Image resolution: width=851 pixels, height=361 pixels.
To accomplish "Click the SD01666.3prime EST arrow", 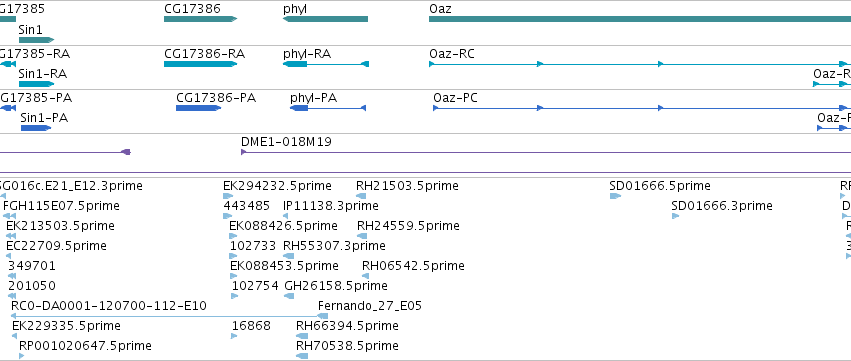I will 675,216.
